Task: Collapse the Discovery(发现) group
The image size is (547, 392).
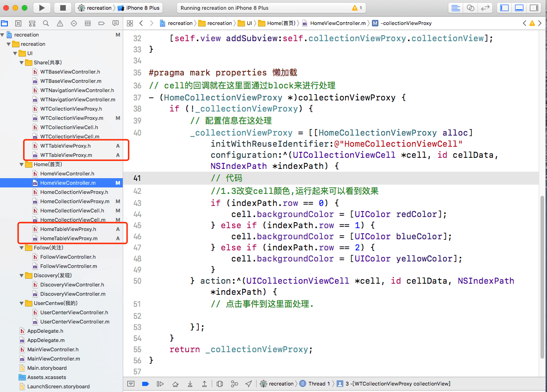Action: click(x=22, y=276)
